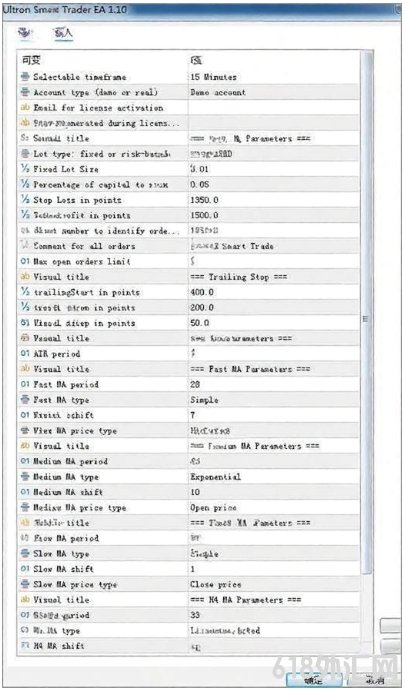Select the === Fast MA Parameters === title value
The image size is (405, 692).
coord(250,369)
